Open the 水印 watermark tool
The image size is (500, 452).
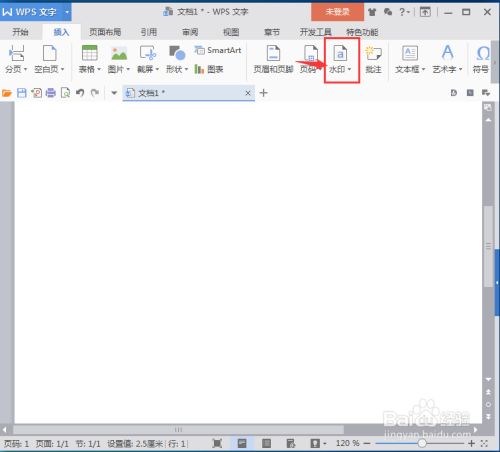pyautogui.click(x=340, y=59)
